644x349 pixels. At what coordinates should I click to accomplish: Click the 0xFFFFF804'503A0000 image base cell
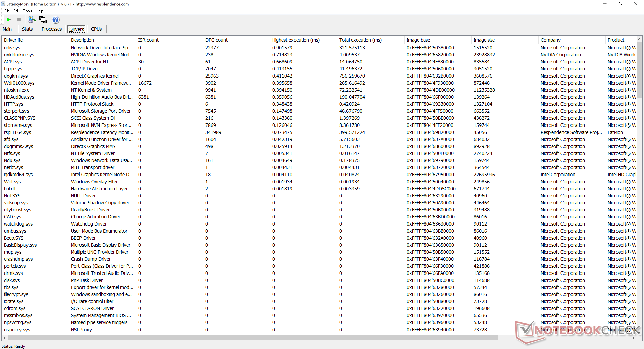(430, 48)
